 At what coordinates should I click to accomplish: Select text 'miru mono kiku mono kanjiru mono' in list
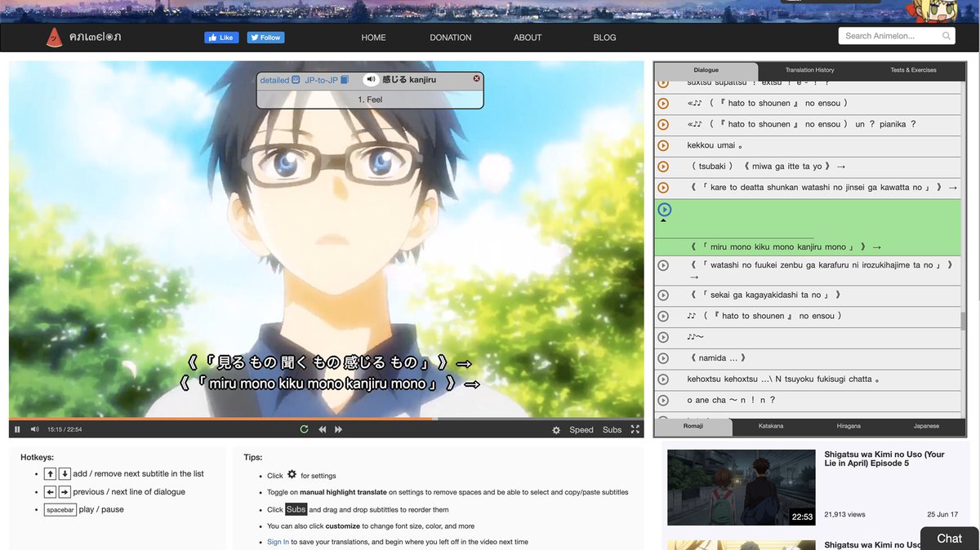(x=778, y=247)
